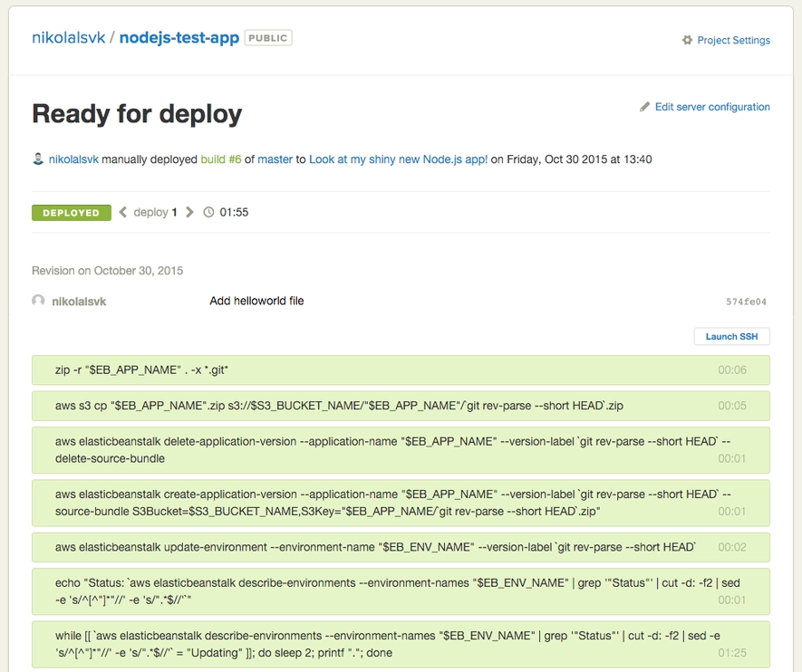
Task: Expand the zip -r command log row
Action: [x=401, y=370]
